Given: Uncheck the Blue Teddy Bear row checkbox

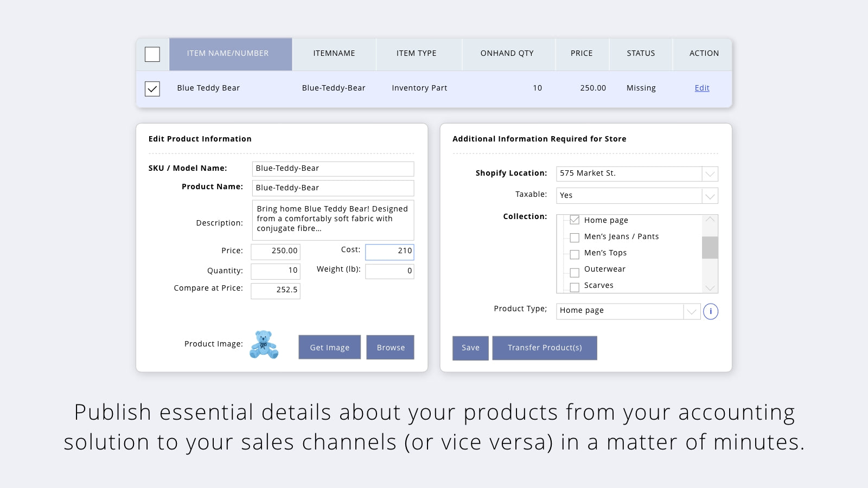Looking at the screenshot, I should [x=152, y=88].
